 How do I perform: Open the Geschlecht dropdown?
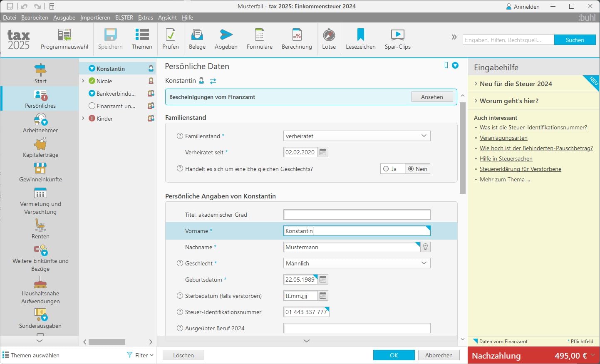pos(357,263)
